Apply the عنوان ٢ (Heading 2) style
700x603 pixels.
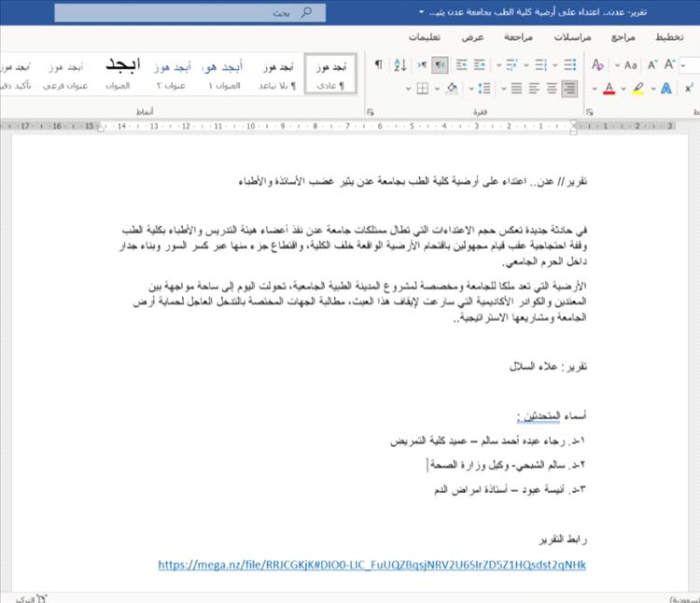point(172,74)
